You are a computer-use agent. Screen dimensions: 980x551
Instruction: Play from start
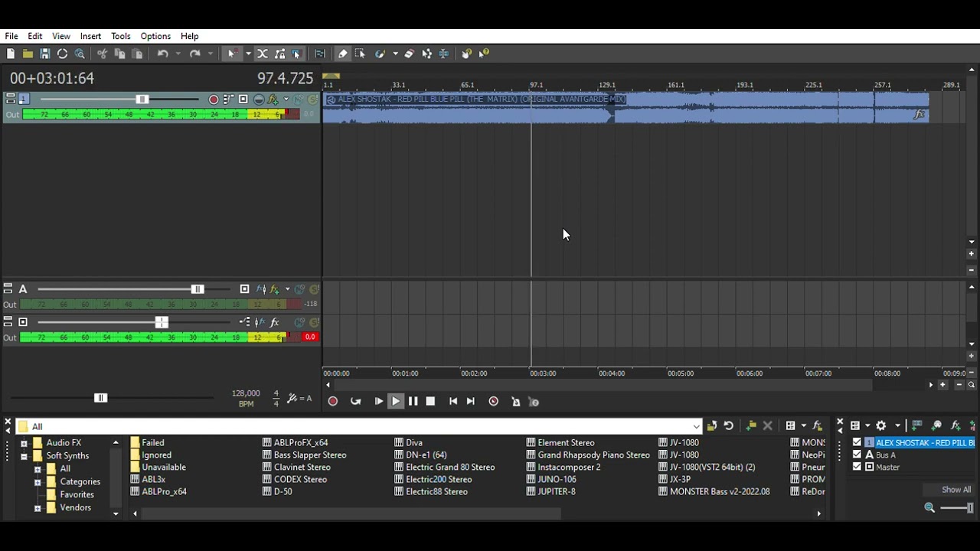[x=378, y=401]
